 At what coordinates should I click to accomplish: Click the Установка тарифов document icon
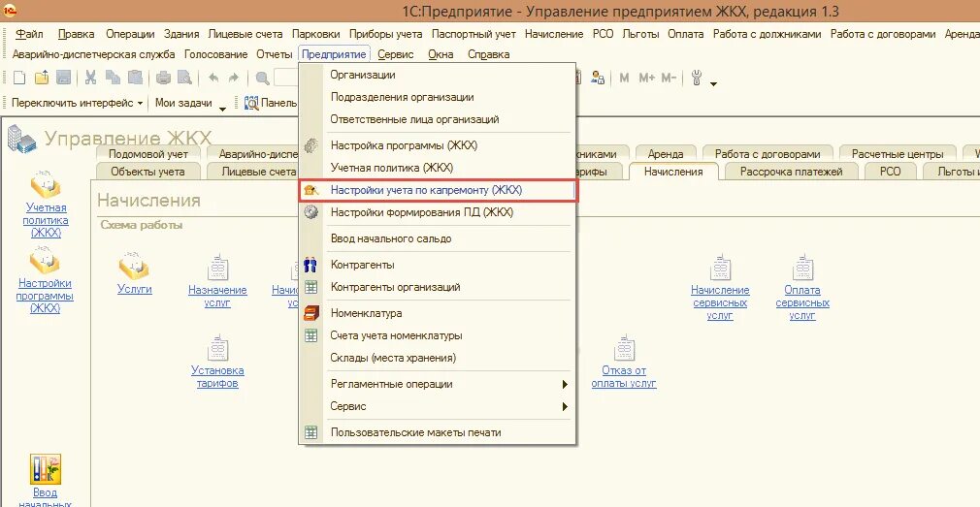point(217,348)
